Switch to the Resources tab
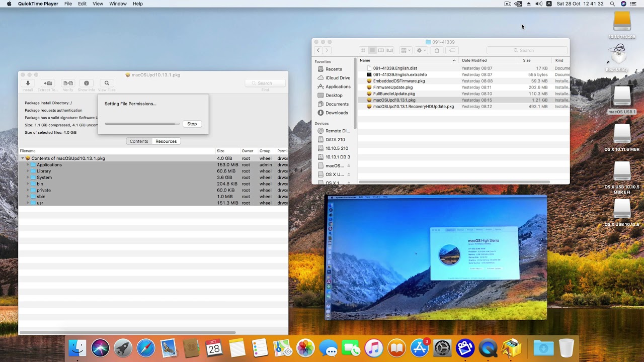 coord(166,141)
